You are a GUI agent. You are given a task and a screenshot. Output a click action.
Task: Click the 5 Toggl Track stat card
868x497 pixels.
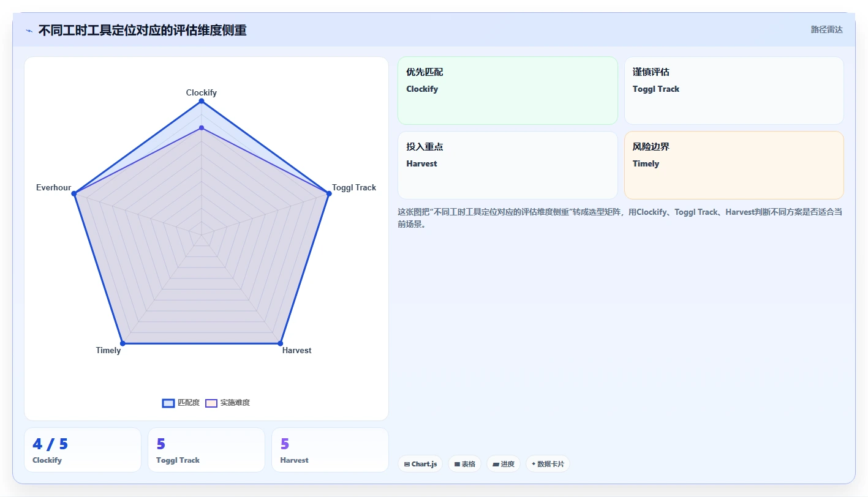[x=206, y=450]
